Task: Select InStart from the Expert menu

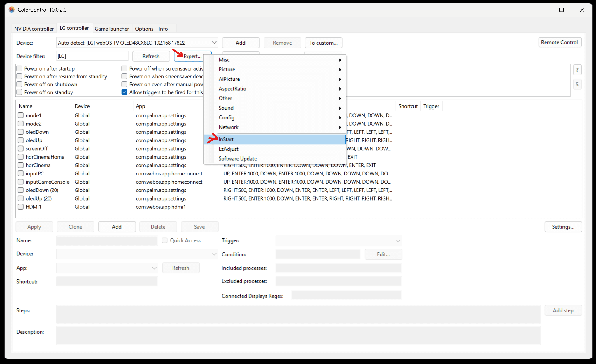Action: [x=275, y=139]
